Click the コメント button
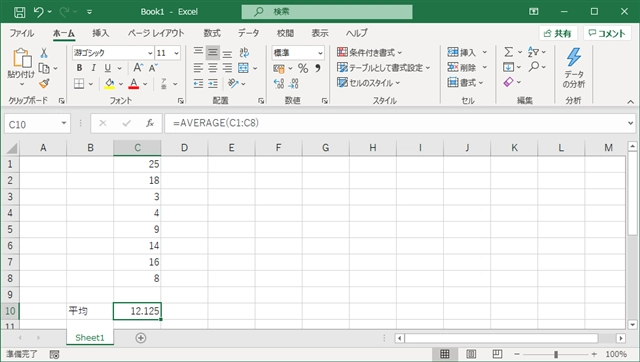The width and height of the screenshot is (640, 362). (x=607, y=33)
